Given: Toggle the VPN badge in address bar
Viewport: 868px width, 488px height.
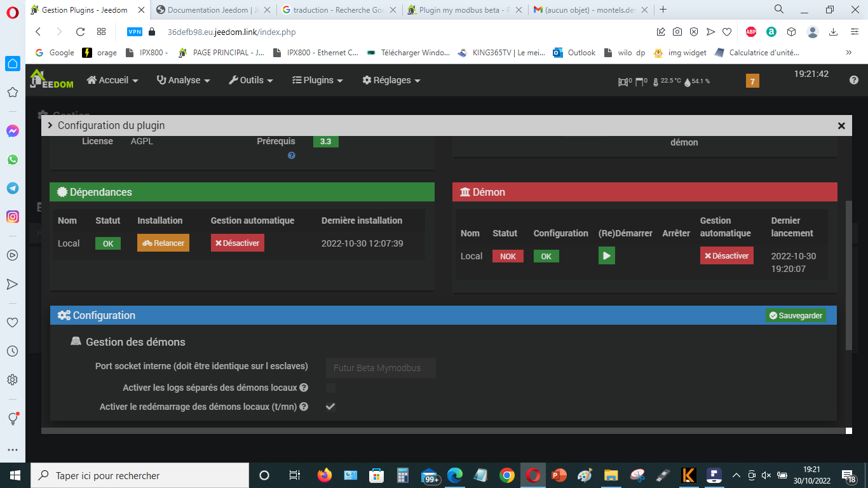Looking at the screenshot, I should [x=135, y=32].
